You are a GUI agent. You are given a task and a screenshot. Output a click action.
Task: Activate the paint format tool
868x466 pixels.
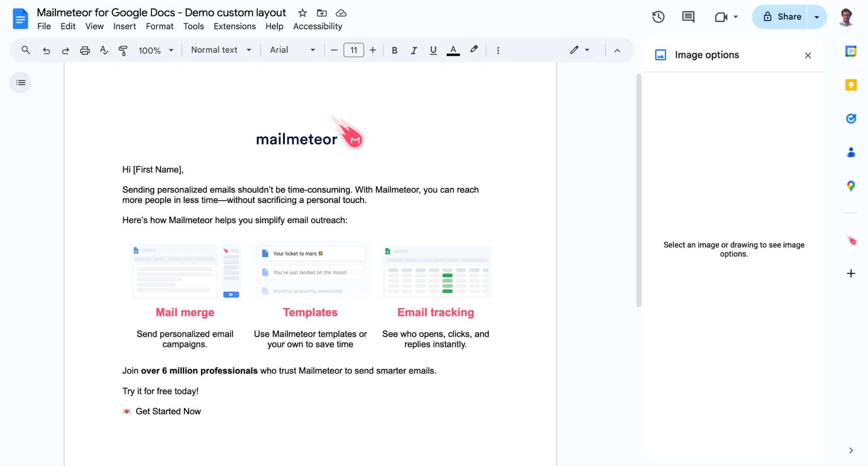coord(123,50)
